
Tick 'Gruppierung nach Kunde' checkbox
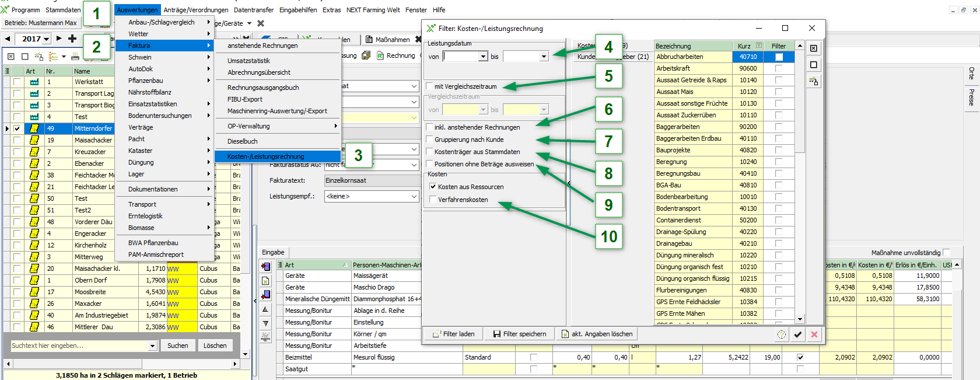(430, 140)
